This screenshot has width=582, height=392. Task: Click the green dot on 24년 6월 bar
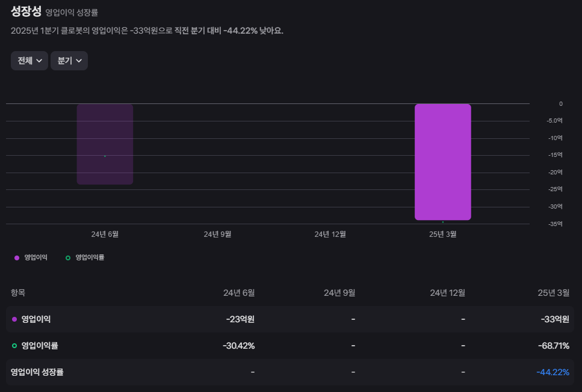[105, 156]
